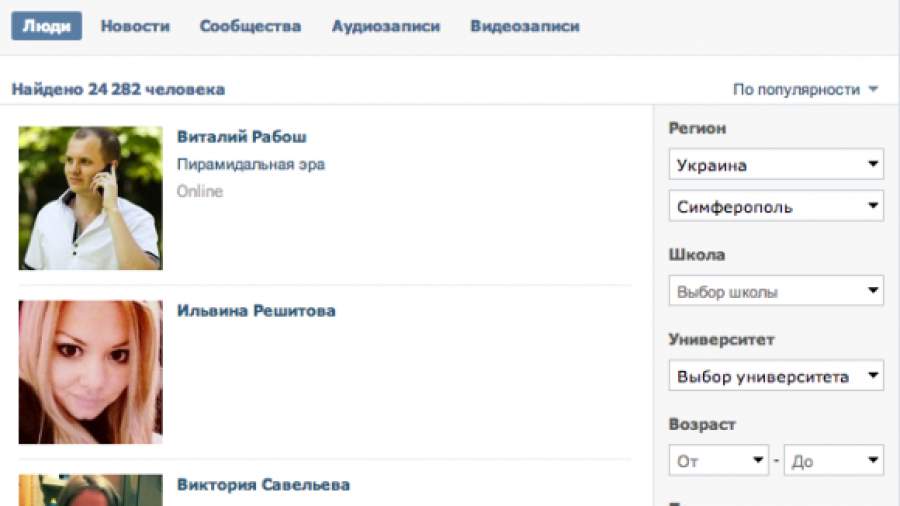This screenshot has width=900, height=506.
Task: Switch to the Новости tab
Action: pyautogui.click(x=135, y=26)
